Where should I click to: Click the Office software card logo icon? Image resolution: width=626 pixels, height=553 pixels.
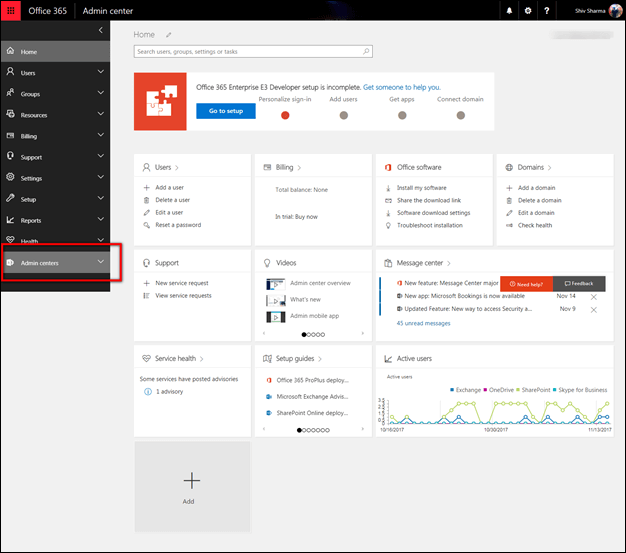pos(388,167)
